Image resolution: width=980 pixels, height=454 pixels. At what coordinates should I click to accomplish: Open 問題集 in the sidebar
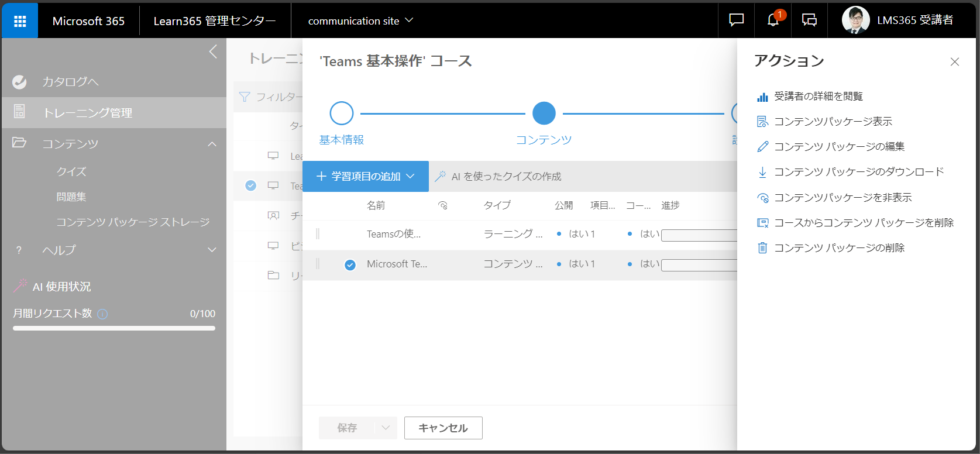coord(71,197)
